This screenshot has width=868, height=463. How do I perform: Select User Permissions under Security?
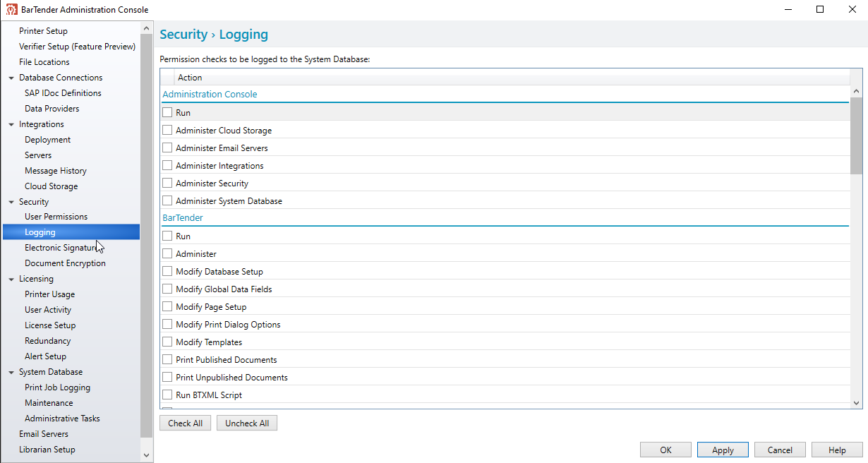tap(56, 217)
